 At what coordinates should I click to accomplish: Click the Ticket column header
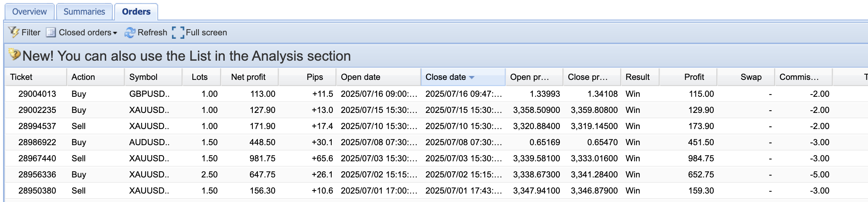21,77
